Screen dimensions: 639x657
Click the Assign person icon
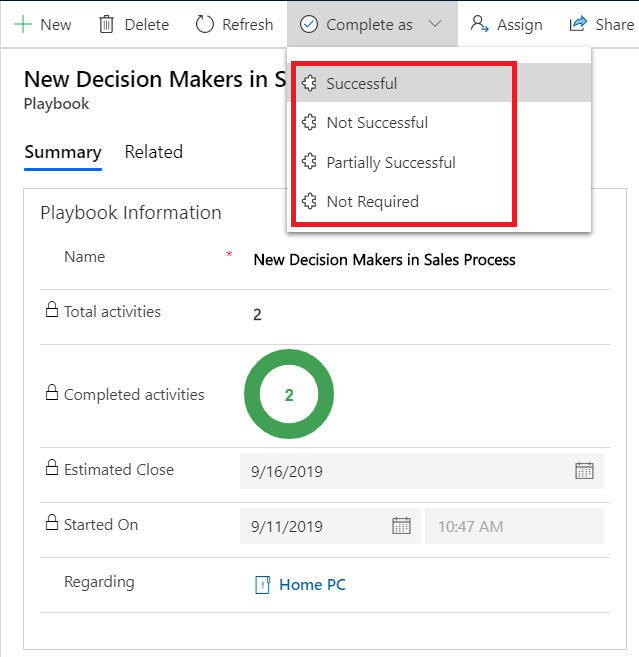pyautogui.click(x=480, y=24)
